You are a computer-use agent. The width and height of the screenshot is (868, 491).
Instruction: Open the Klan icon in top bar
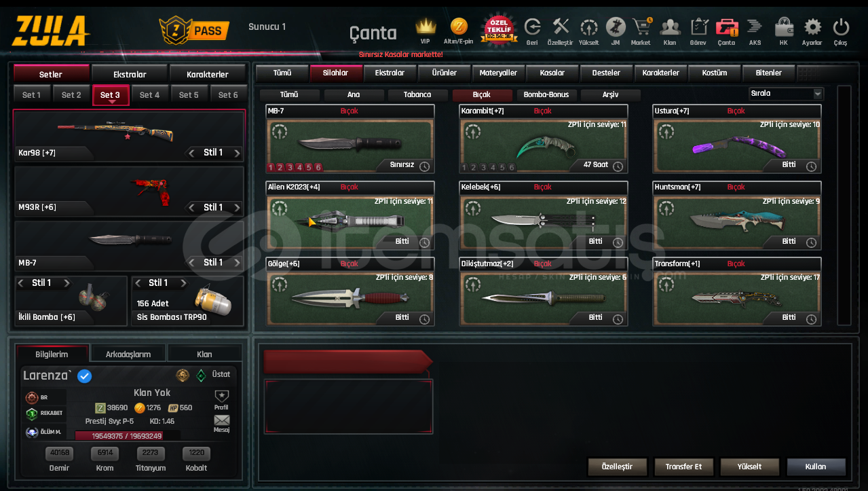[670, 27]
